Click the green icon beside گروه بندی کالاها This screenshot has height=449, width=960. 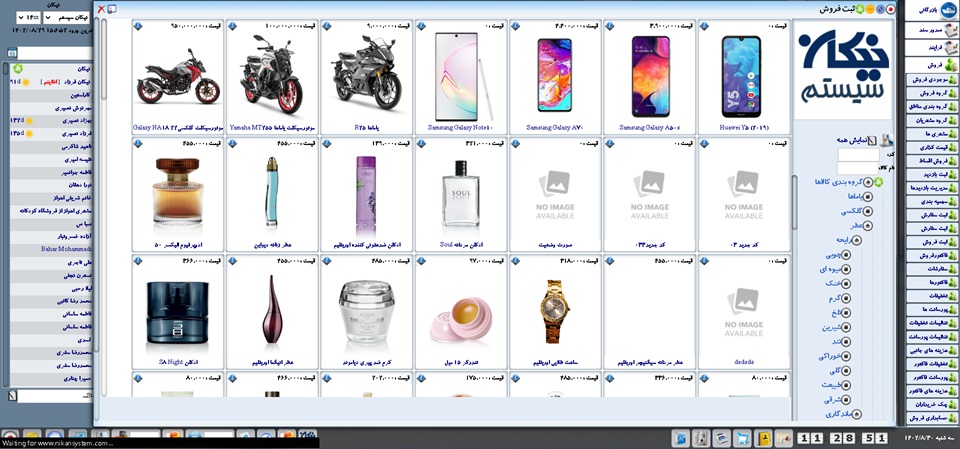click(879, 182)
